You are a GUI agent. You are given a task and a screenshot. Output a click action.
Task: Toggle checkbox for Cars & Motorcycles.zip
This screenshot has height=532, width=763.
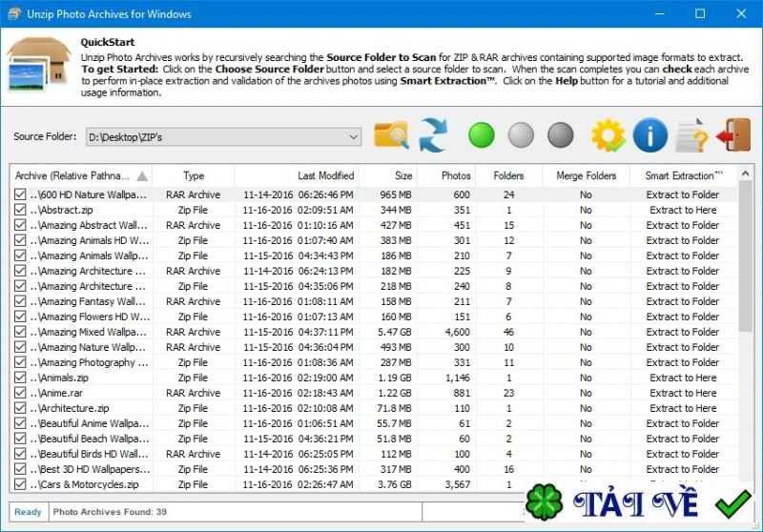click(x=20, y=484)
